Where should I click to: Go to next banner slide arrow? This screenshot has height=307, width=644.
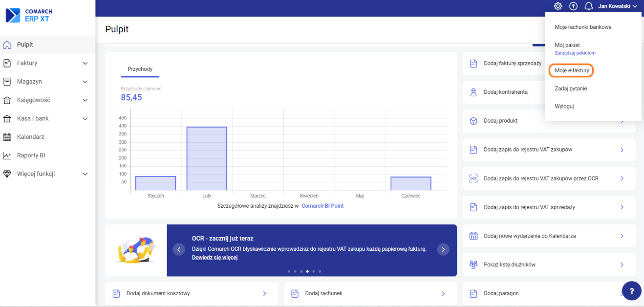(443, 250)
